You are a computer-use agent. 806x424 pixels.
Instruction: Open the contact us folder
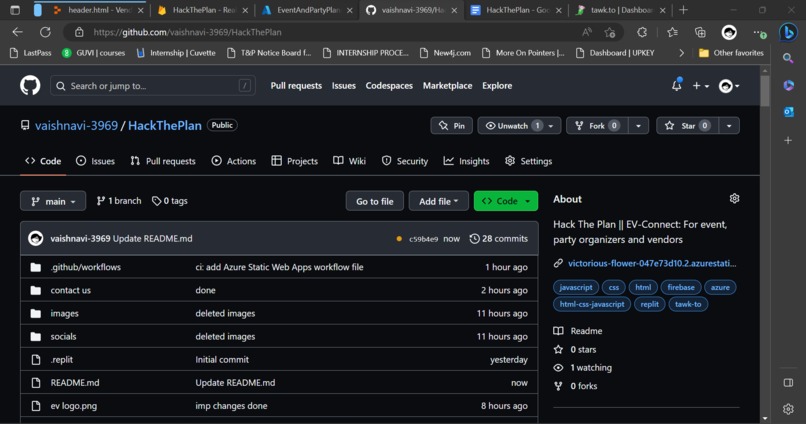[x=70, y=290]
